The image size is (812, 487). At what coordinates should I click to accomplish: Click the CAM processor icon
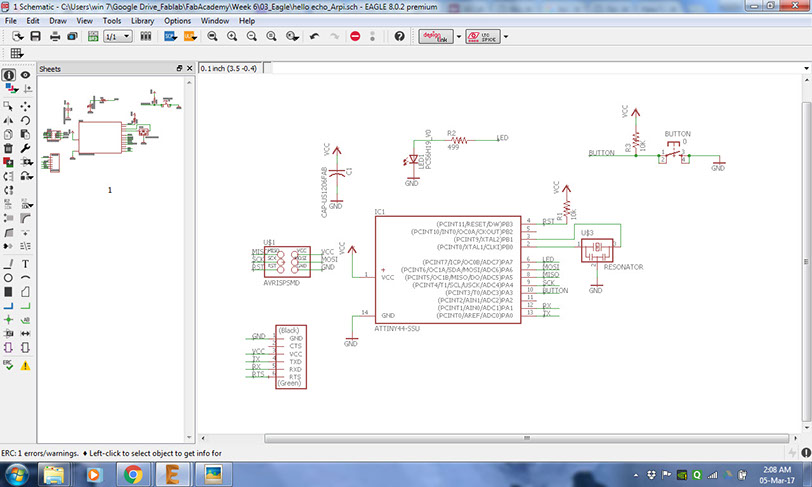coord(72,36)
